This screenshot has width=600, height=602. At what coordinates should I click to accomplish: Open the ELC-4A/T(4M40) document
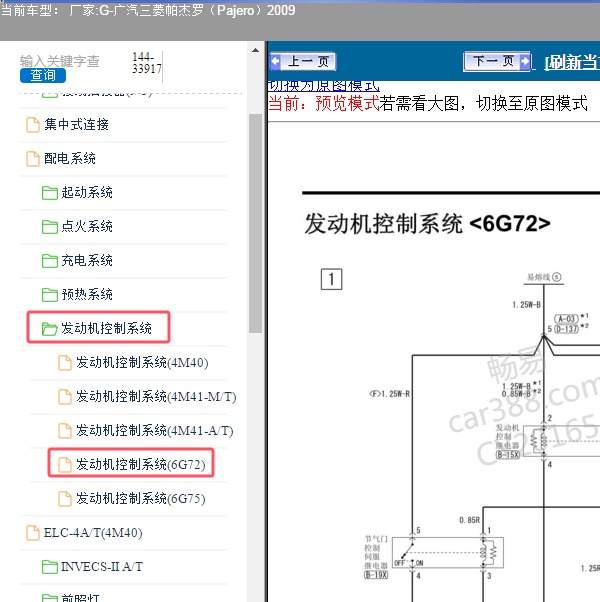tap(93, 533)
